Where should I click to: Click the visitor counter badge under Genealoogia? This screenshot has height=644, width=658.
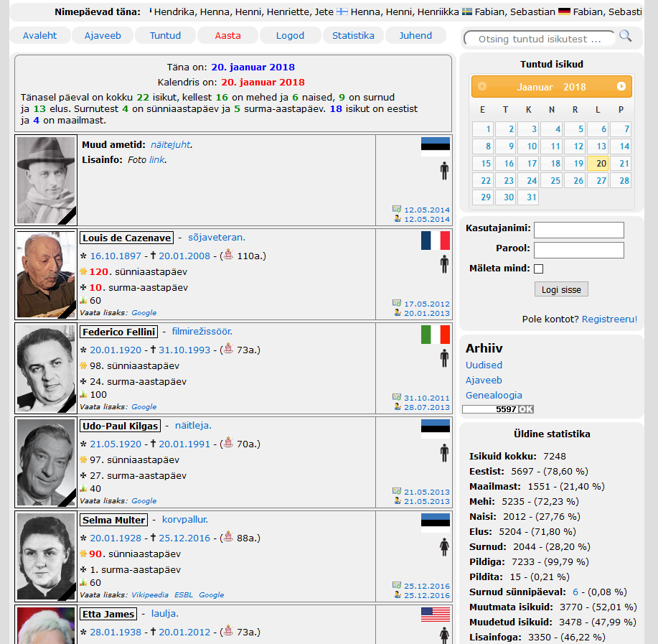coord(498,409)
